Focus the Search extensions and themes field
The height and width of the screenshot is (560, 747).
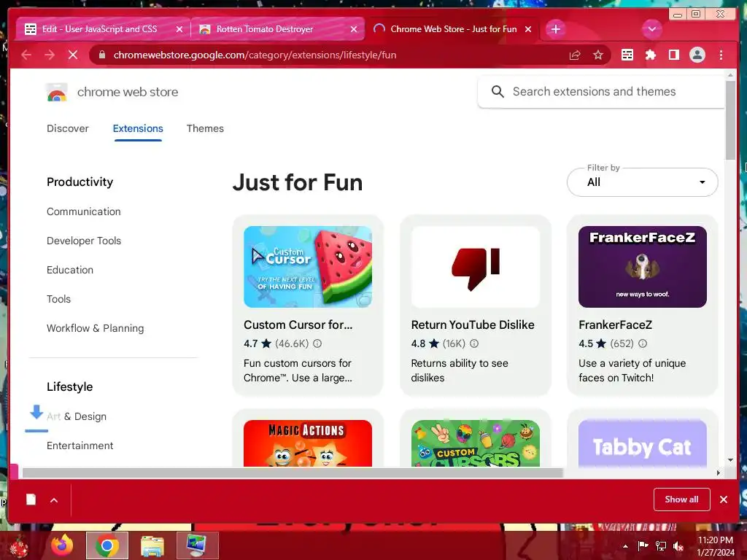(x=601, y=91)
